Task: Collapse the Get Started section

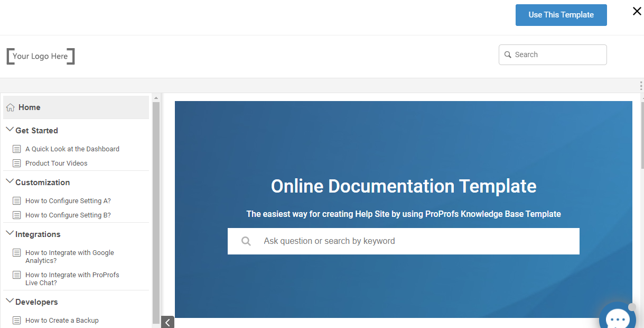Action: pyautogui.click(x=10, y=130)
